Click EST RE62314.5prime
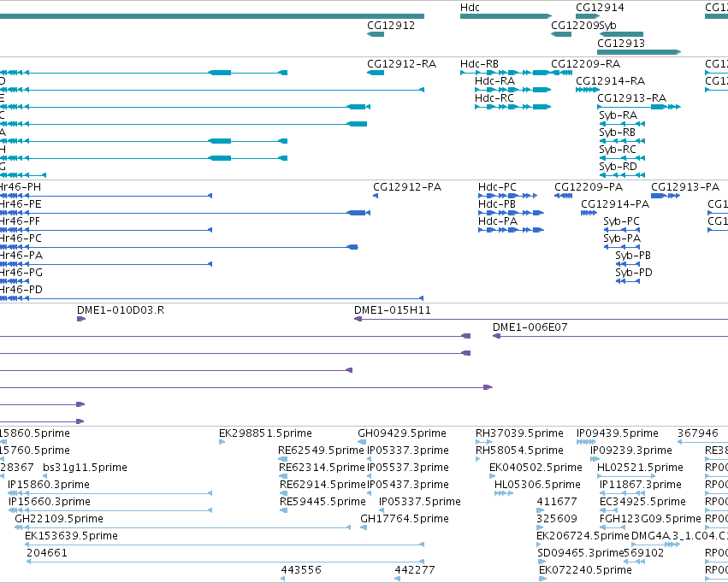 click(x=322, y=468)
